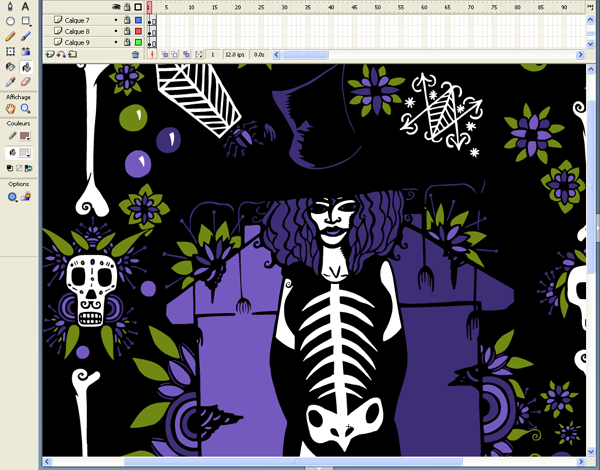Choose the Oval tool
Viewport: 600px width, 470px height.
[10, 21]
